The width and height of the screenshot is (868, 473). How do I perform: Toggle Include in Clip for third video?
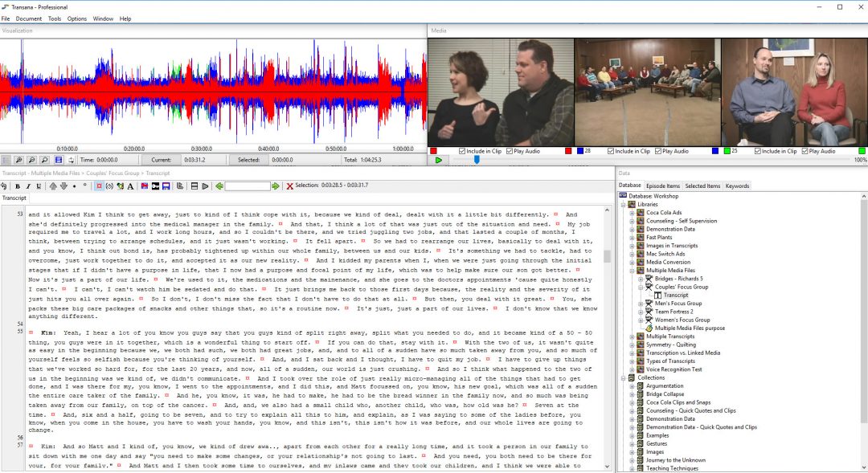758,151
